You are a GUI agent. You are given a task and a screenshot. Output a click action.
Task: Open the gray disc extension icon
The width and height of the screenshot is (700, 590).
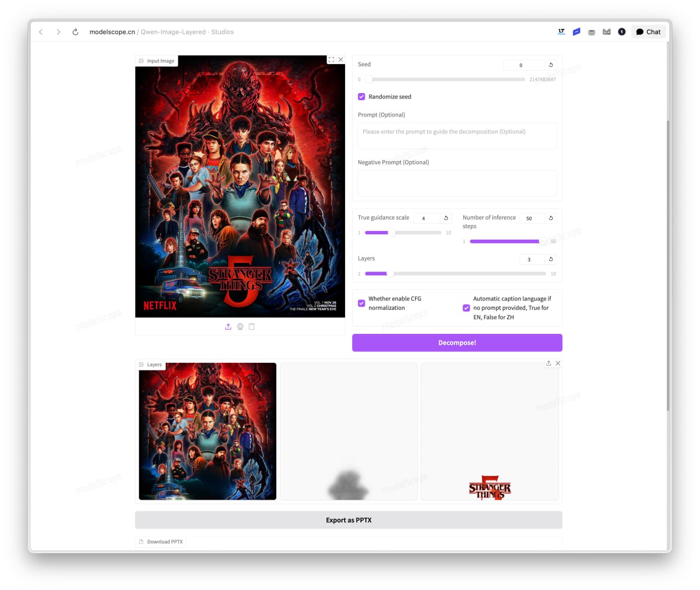591,32
